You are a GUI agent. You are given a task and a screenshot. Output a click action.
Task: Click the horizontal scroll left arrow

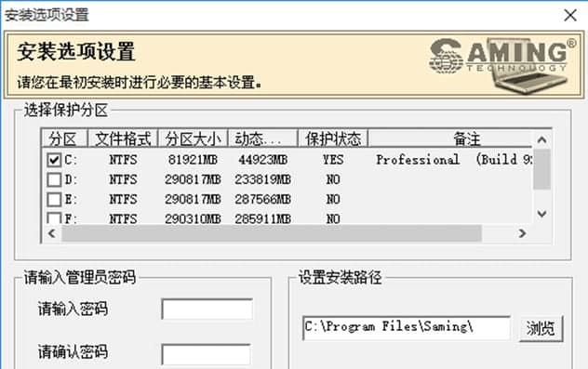click(52, 233)
